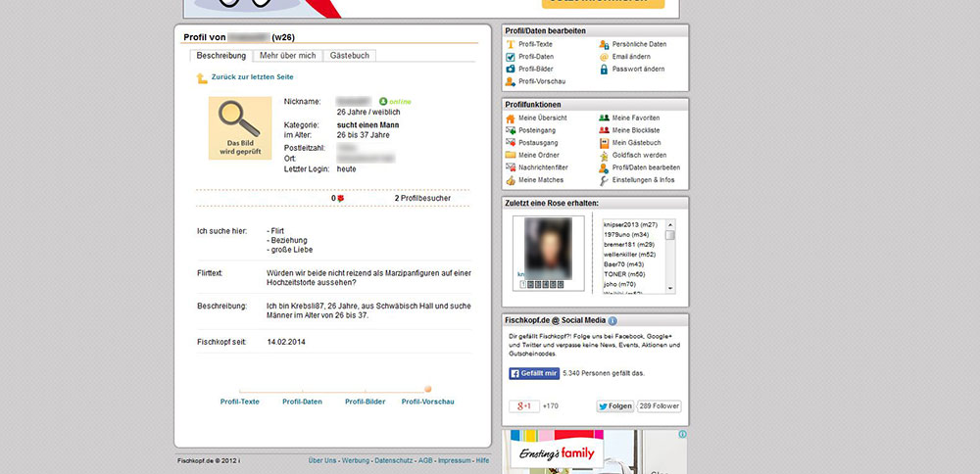Click the Email ändern @ icon

604,57
